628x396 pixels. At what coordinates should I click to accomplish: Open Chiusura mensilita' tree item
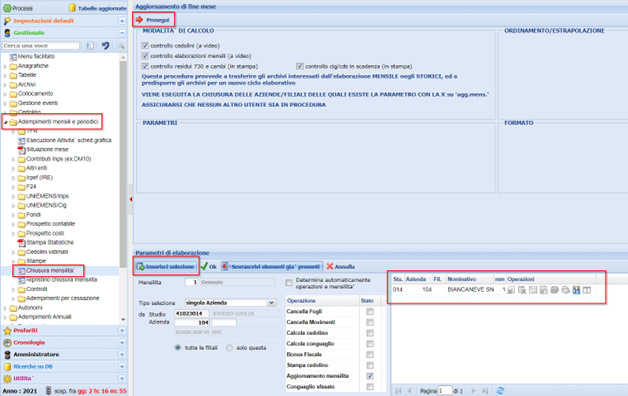tap(50, 270)
